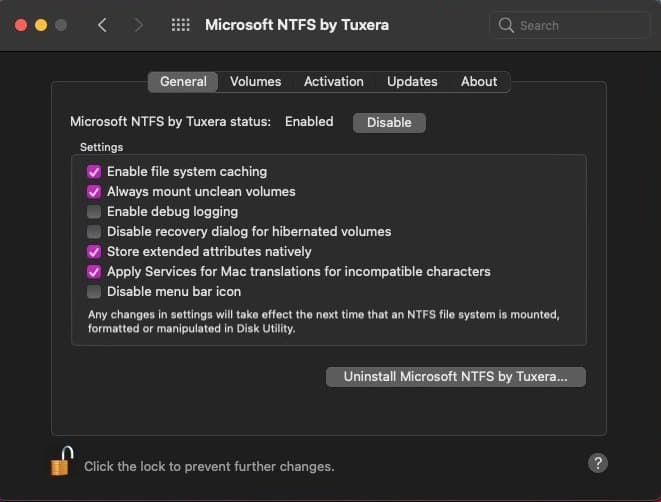Click the Disable button for Tuxera
661x502 pixels.
pos(389,123)
